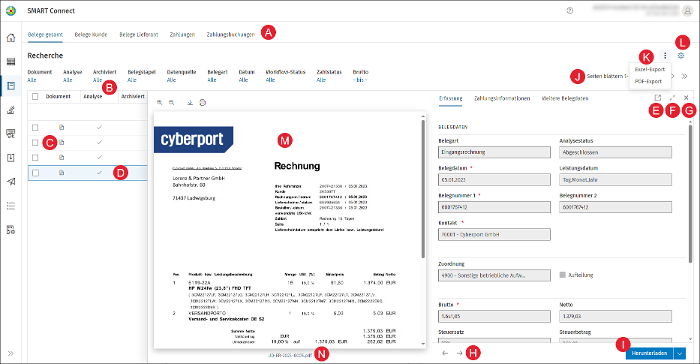Expand dropdown arrow beside Herunterladen button
The height and width of the screenshot is (364, 700).
tap(679, 353)
